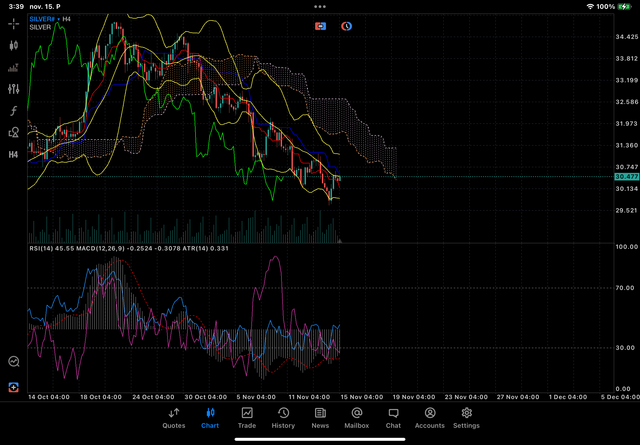Tap the 30.00 level on indicator scale
This screenshot has height=445, width=640.
click(625, 348)
